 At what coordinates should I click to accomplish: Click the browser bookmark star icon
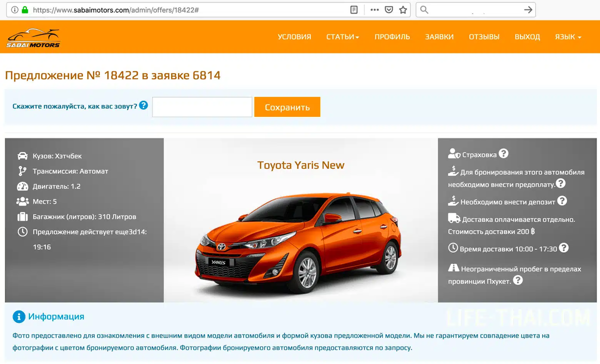coord(403,10)
